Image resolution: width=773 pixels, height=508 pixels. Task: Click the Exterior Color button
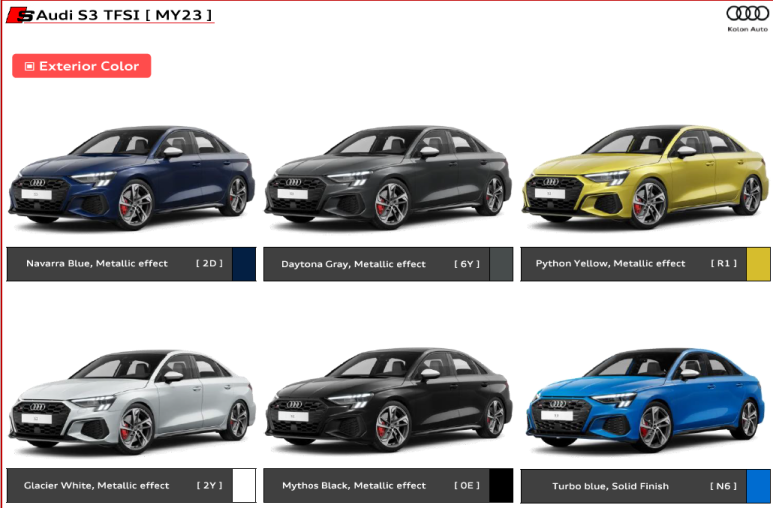pos(81,66)
